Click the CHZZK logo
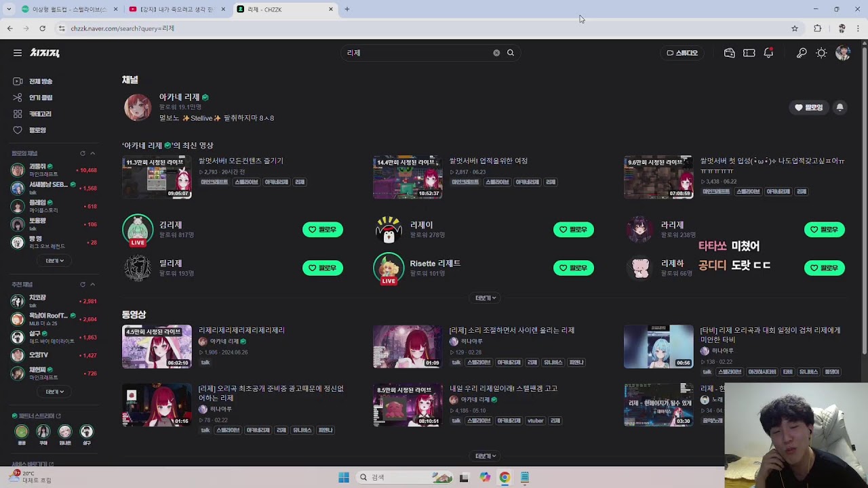The image size is (868, 488). [x=45, y=53]
